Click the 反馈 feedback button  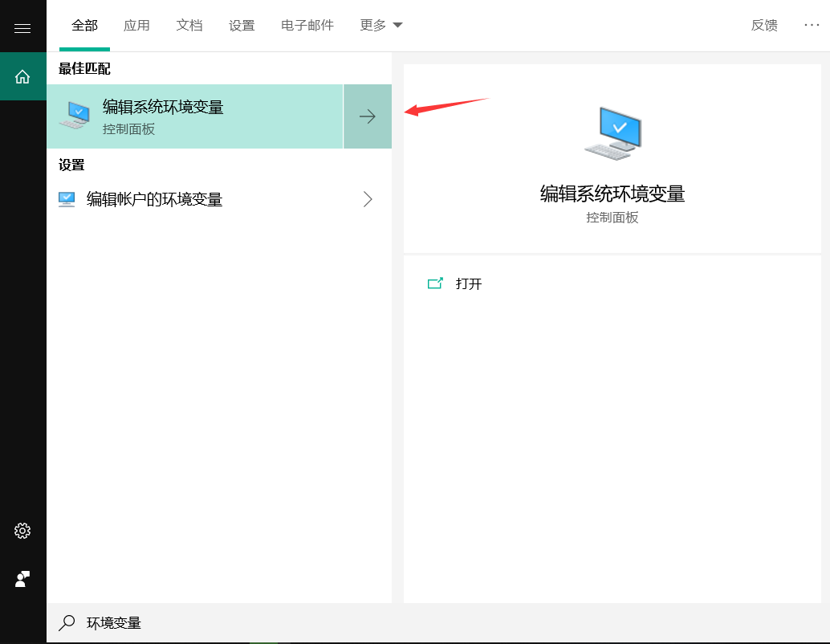click(x=764, y=25)
